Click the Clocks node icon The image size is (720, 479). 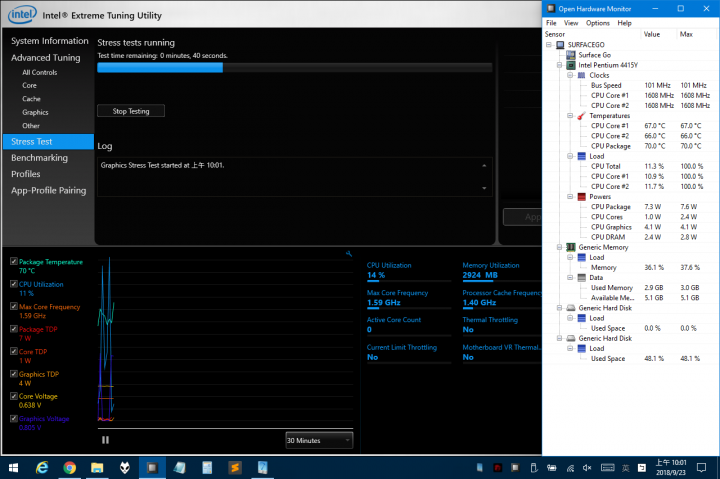point(581,75)
